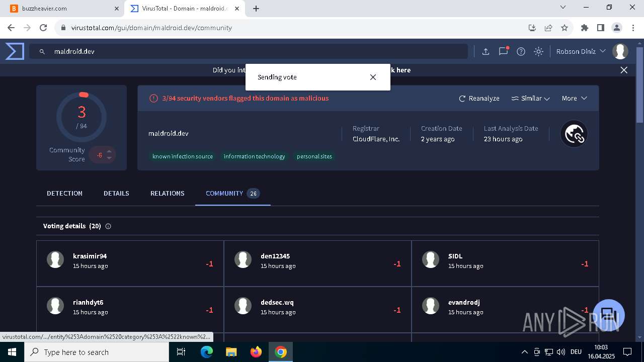Click the Voting details info icon
Viewport: 644px width, 362px height.
[108, 226]
